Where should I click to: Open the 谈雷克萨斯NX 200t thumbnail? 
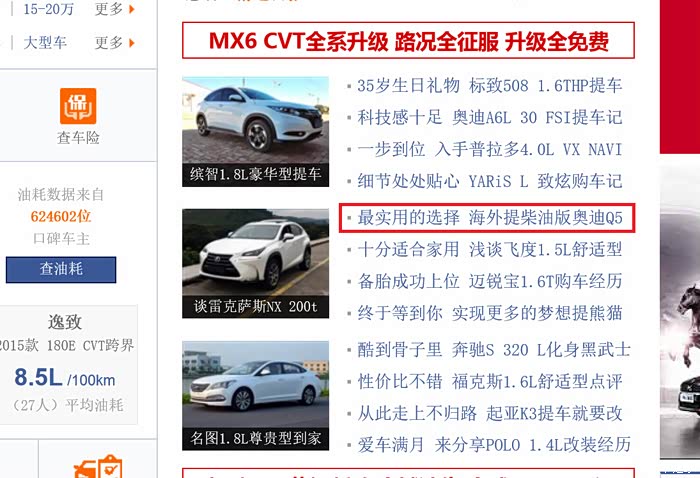[x=255, y=264]
